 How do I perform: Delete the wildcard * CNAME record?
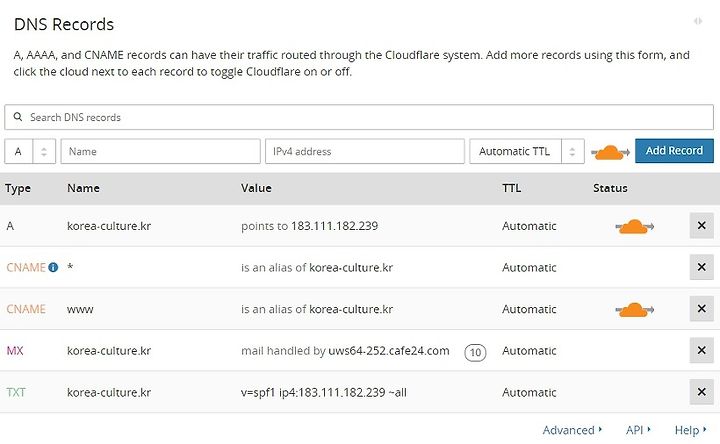tap(701, 267)
